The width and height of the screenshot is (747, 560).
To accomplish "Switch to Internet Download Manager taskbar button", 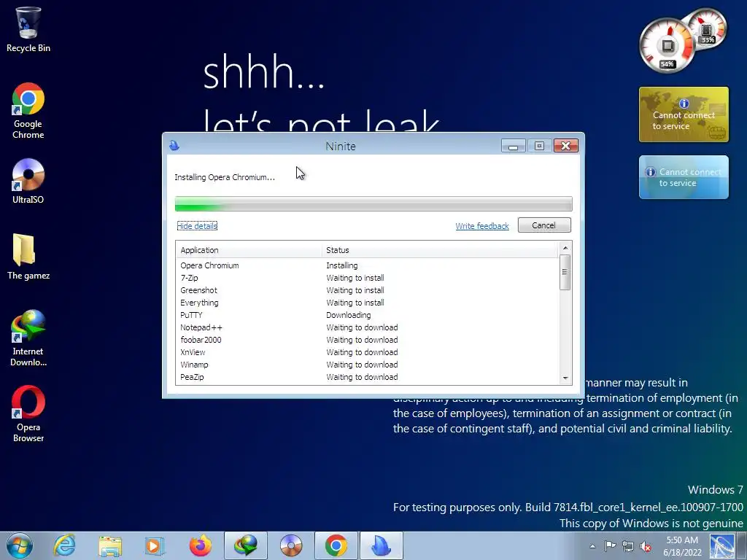I will pos(245,545).
